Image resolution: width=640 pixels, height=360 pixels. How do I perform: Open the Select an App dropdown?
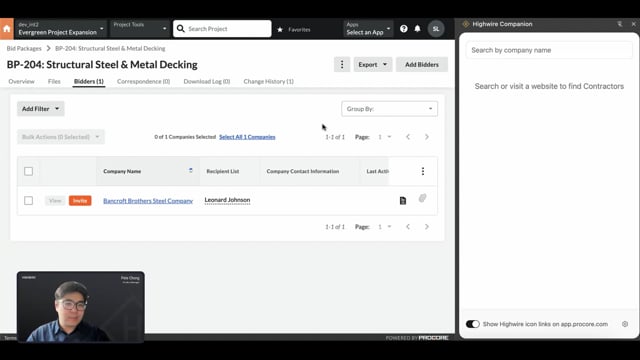[x=368, y=29]
